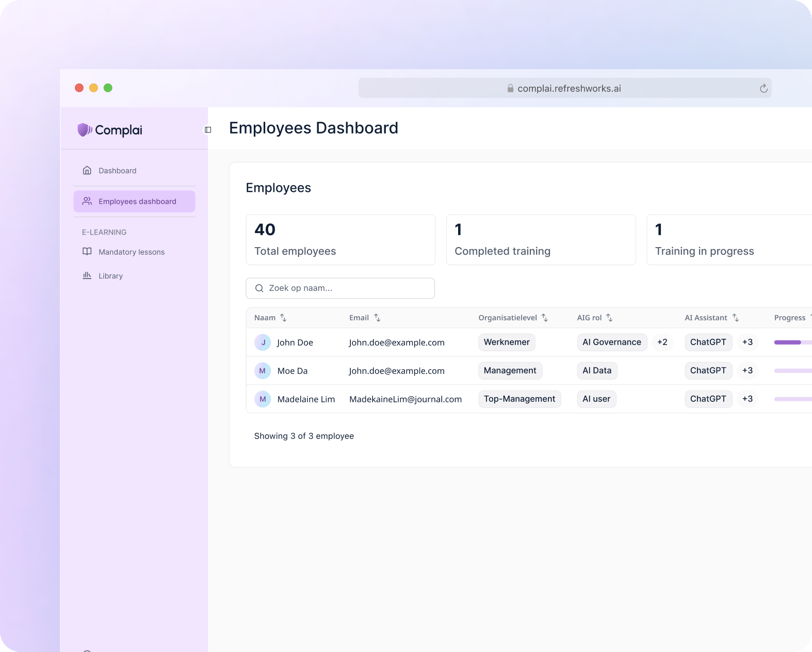Click the Completed training card

coord(541,240)
